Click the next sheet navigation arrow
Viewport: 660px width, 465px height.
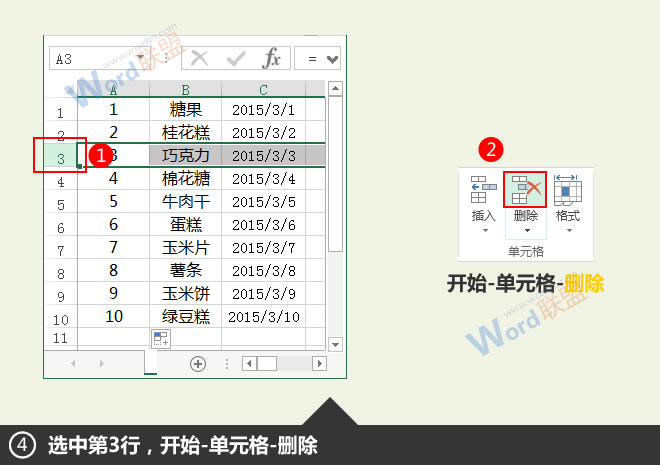(101, 364)
